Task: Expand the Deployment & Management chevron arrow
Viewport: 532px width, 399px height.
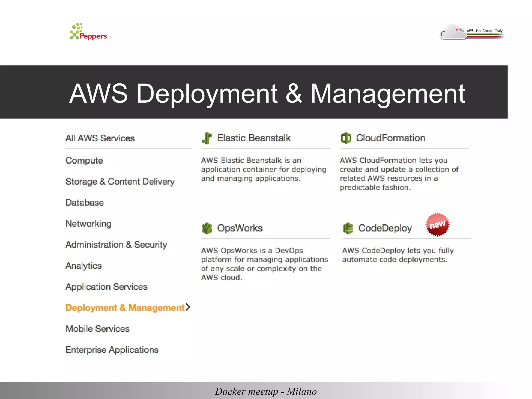Action: coord(188,307)
